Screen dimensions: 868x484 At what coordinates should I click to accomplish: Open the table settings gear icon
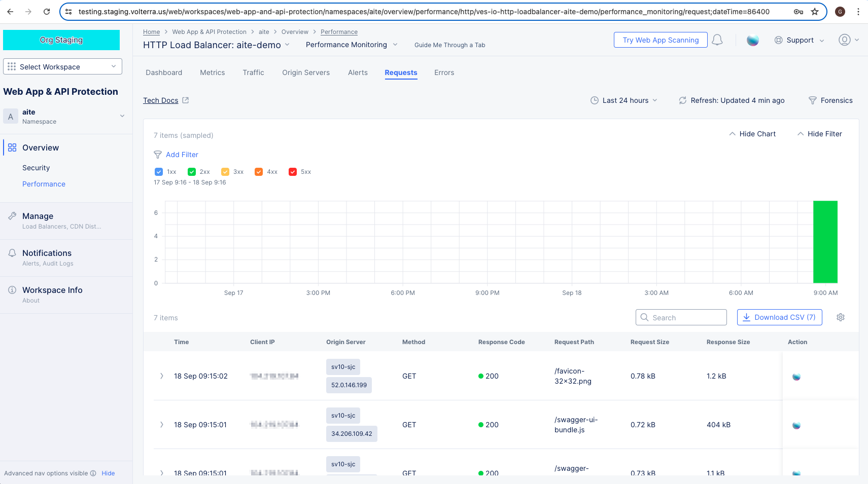click(841, 317)
